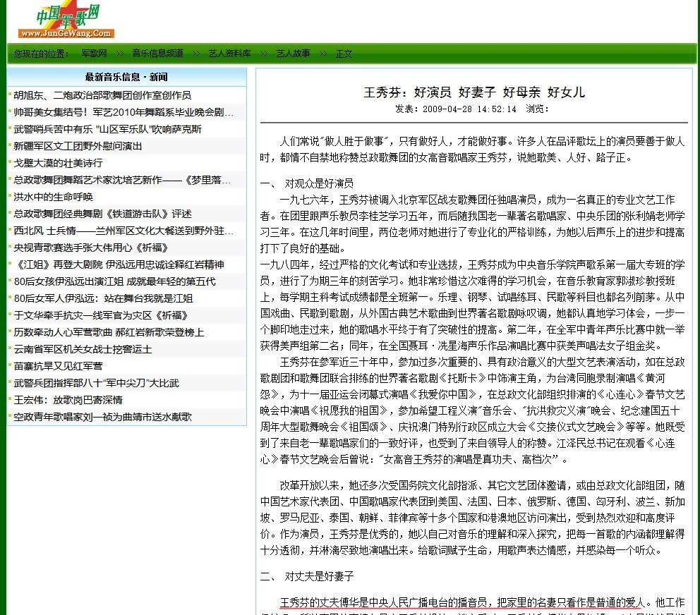Open 空政青年歌唱家刘一祯为曲靖市送水献歌 article
Image resolution: width=700 pixels, height=615 pixels.
coord(103,418)
